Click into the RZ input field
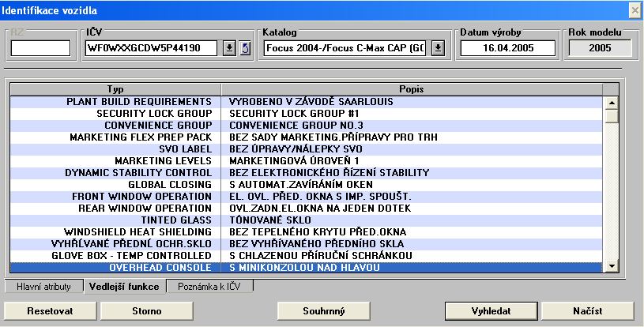 coord(40,48)
